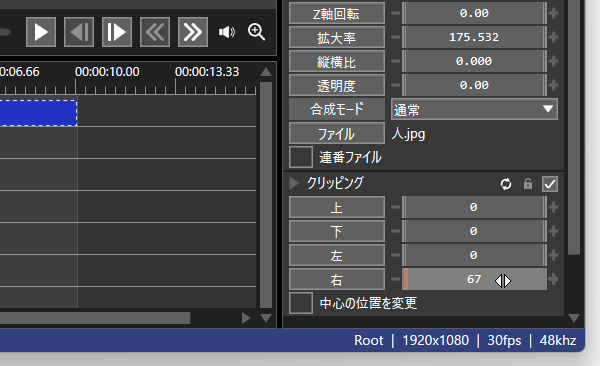Click the speaker volume icon

[x=227, y=32]
